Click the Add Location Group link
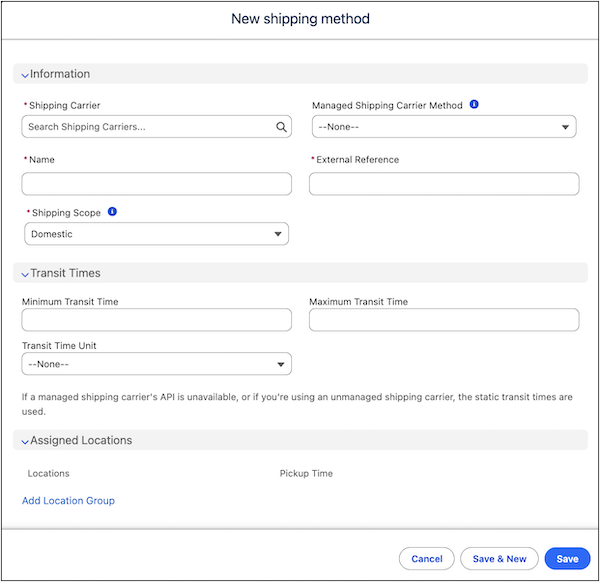 (68, 500)
